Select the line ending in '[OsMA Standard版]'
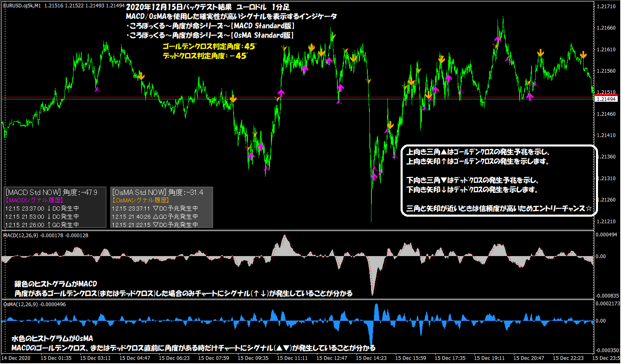Viewport: 621px width, 364px height. click(210, 35)
